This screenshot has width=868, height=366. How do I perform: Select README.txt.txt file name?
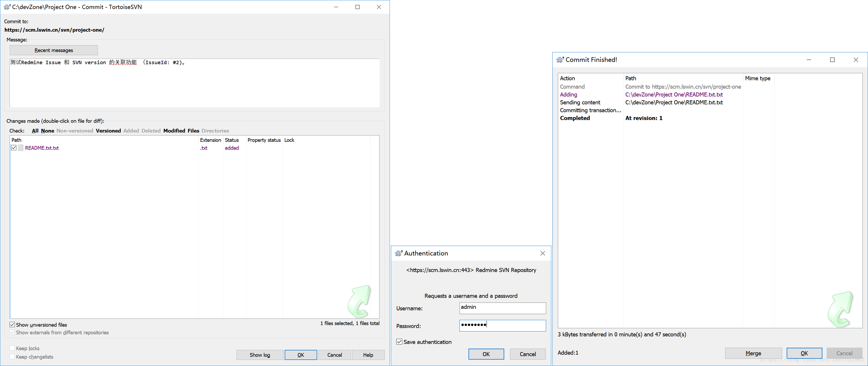click(x=42, y=148)
